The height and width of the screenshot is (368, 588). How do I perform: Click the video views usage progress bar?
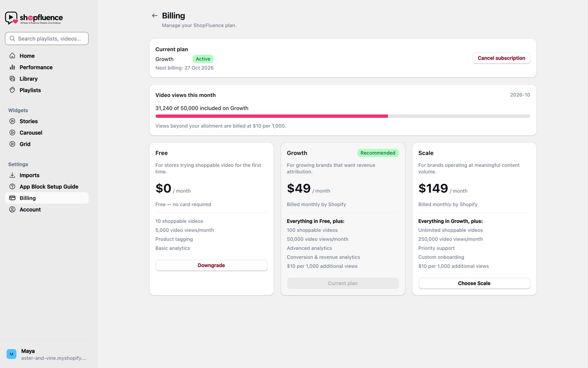(x=343, y=116)
